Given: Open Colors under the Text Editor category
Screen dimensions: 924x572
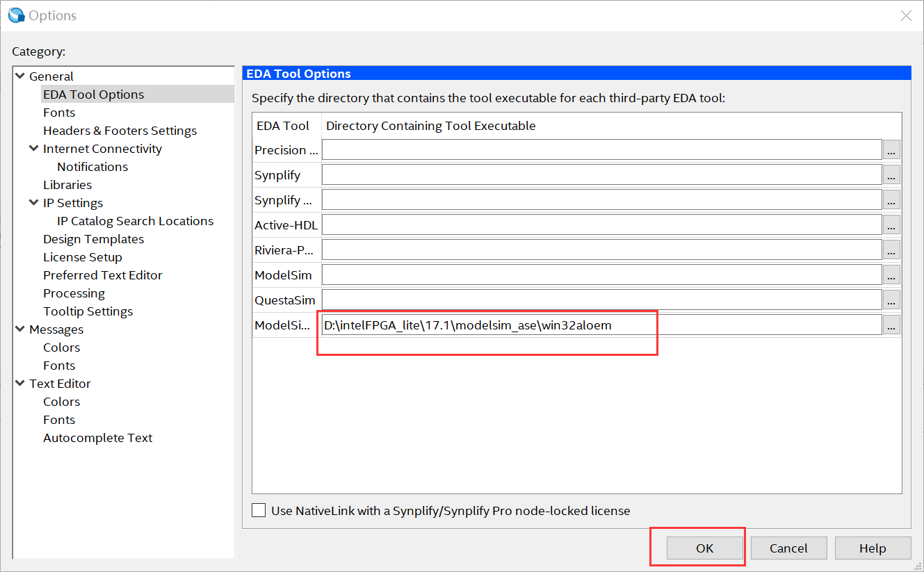Looking at the screenshot, I should [62, 402].
